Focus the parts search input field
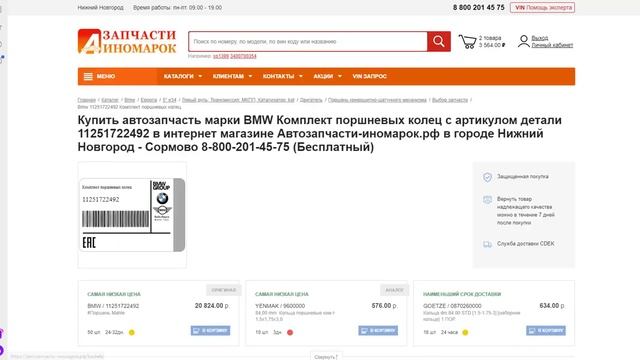This screenshot has width=640, height=360. [x=308, y=41]
